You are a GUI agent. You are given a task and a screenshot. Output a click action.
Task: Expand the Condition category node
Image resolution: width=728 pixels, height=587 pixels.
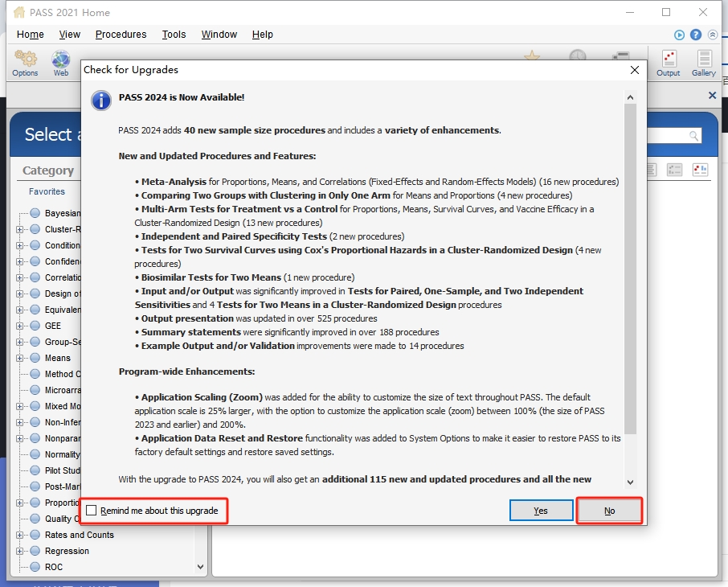19,245
